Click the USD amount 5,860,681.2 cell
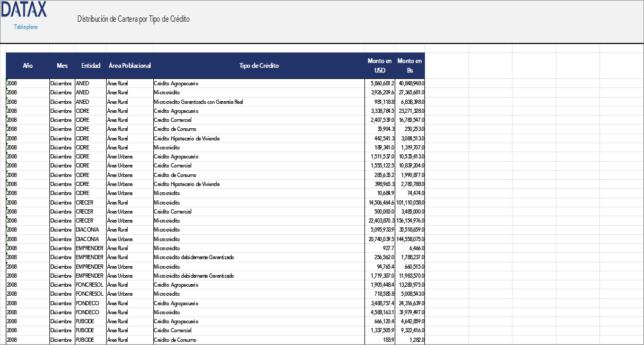 380,83
